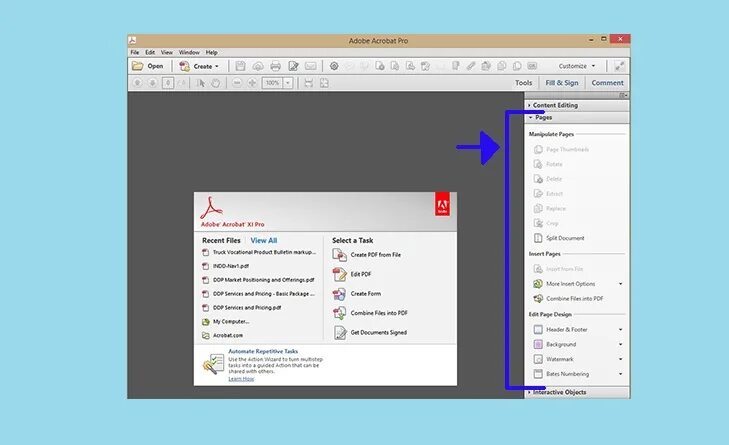Open the Customize toolbar dropdown
The width and height of the screenshot is (729, 445).
coord(577,66)
